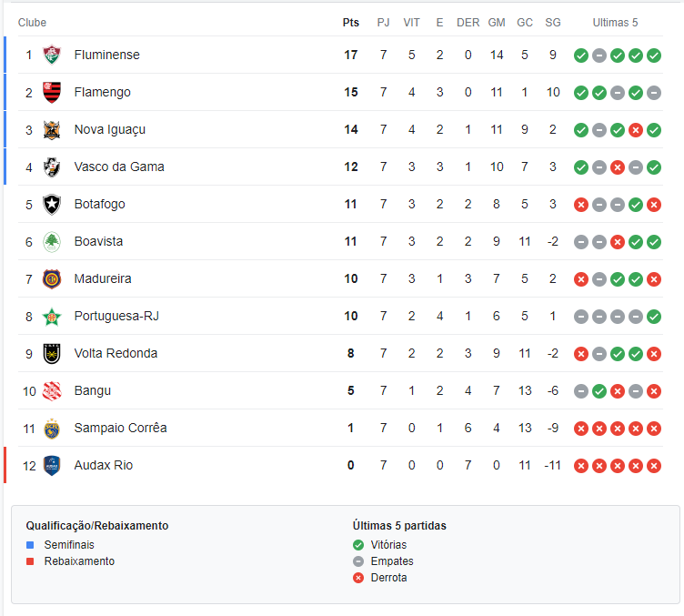The width and height of the screenshot is (684, 616).
Task: Click the Nova Iguaçu team logo
Action: pyautogui.click(x=52, y=130)
